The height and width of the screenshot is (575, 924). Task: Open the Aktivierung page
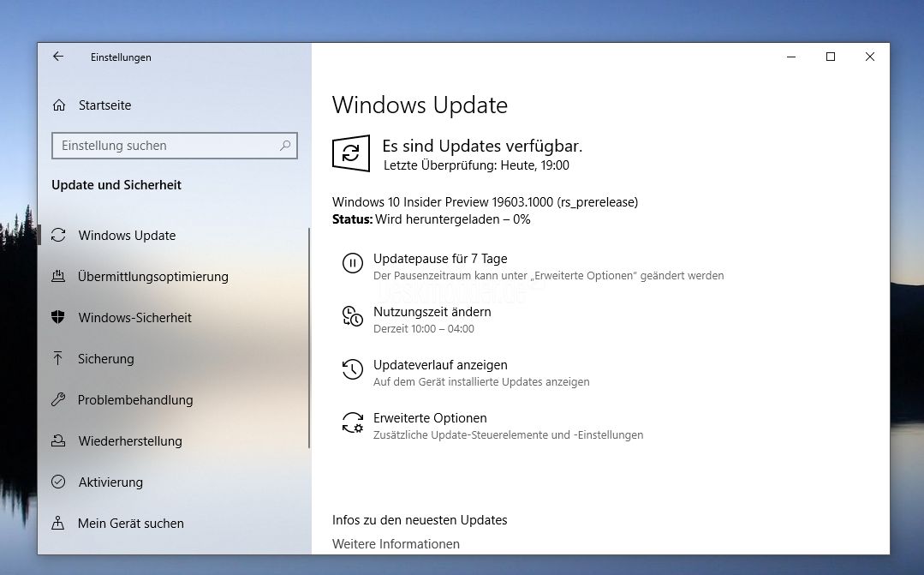tap(110, 482)
